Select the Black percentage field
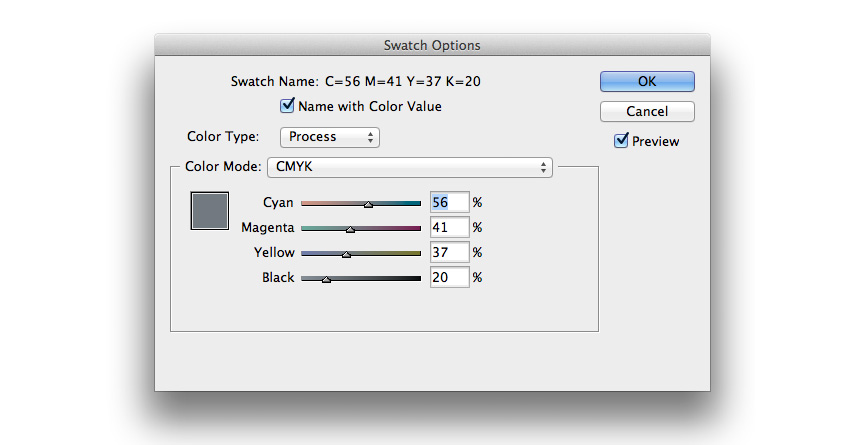This screenshot has width=850, height=445. point(449,277)
